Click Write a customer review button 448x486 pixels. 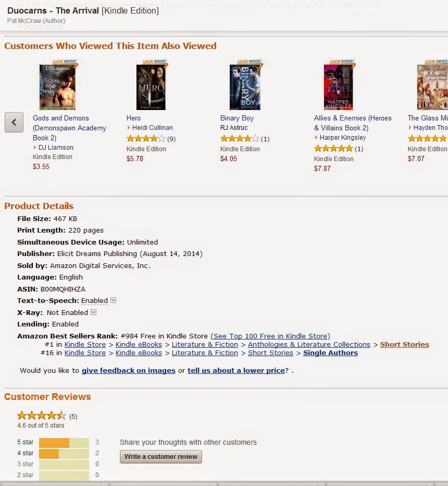tap(160, 457)
